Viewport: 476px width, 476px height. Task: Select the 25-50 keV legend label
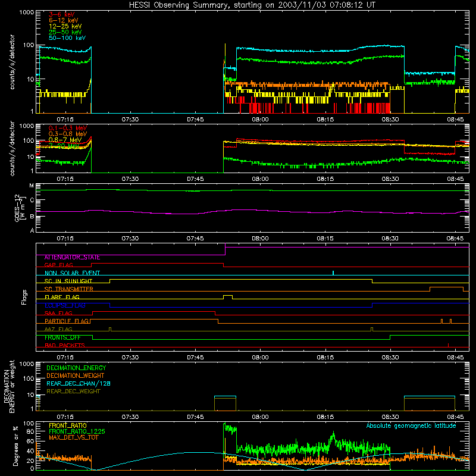[x=65, y=32]
